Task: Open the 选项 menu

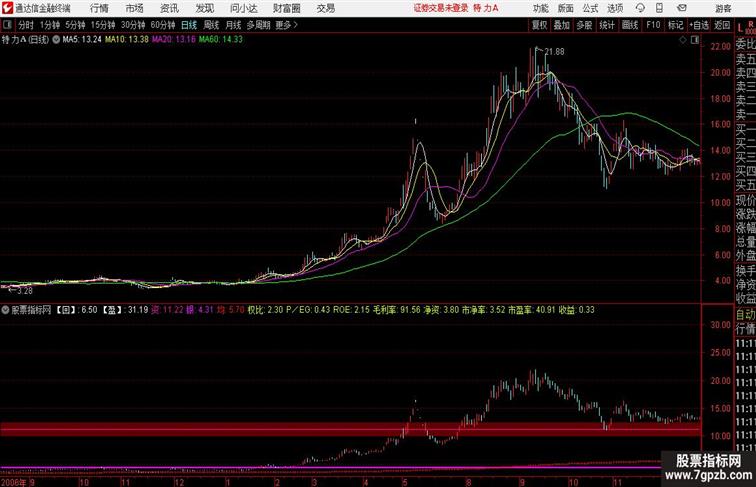Action: click(615, 8)
